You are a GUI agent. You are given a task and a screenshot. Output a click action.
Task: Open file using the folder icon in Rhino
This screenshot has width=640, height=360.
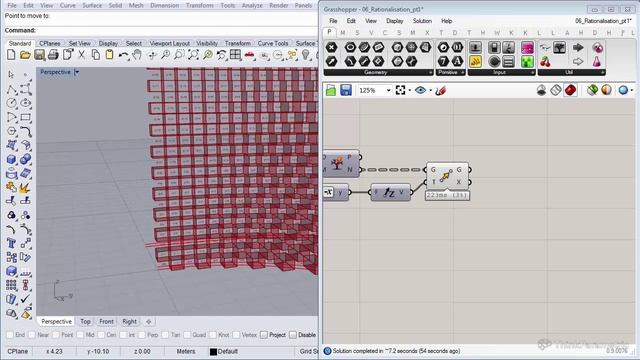click(x=25, y=55)
